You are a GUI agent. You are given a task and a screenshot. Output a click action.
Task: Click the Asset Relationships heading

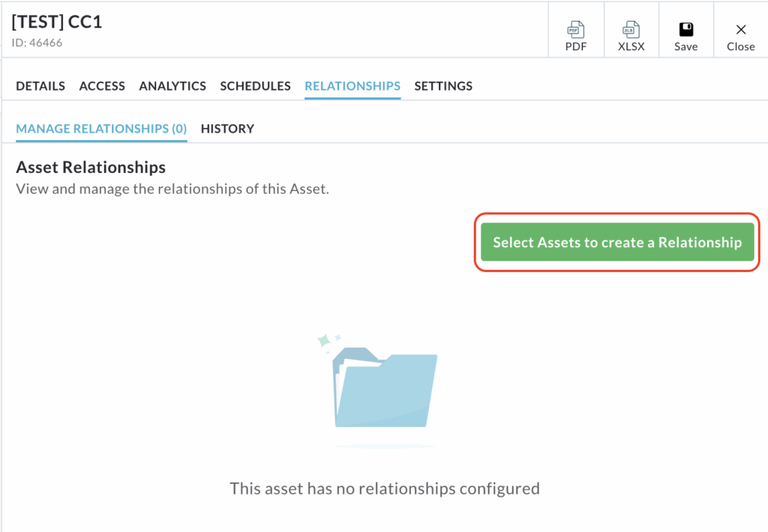[91, 167]
